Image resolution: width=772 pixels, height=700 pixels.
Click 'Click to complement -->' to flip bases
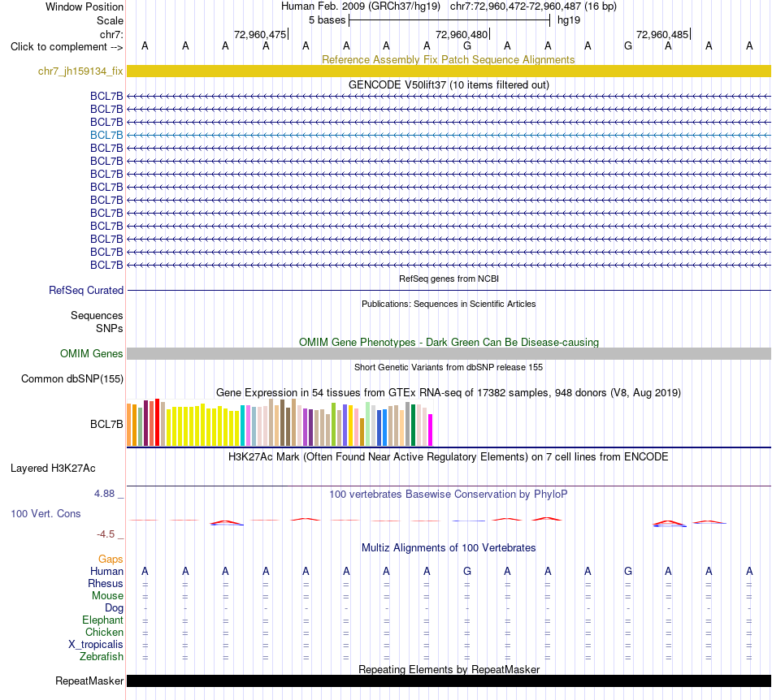[67, 47]
